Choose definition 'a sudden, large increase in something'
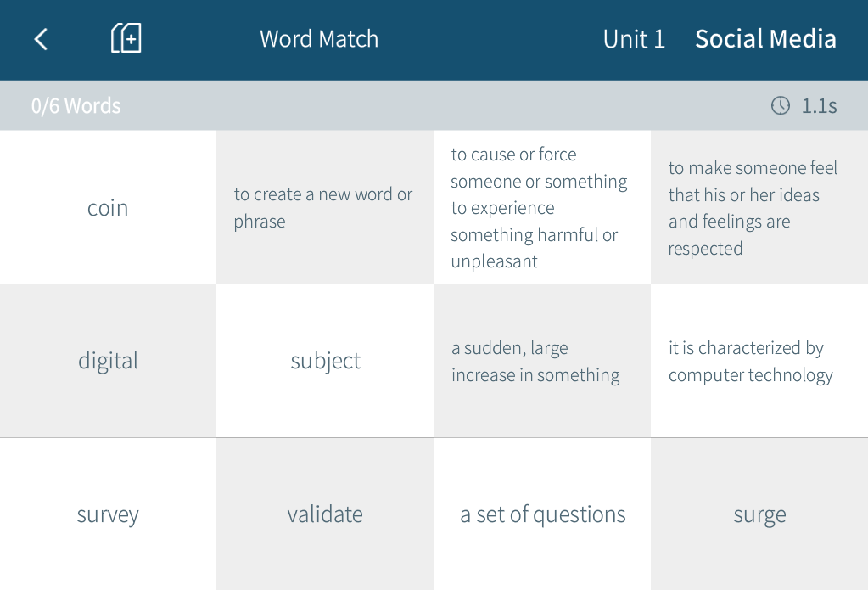The image size is (868, 590). click(x=542, y=361)
